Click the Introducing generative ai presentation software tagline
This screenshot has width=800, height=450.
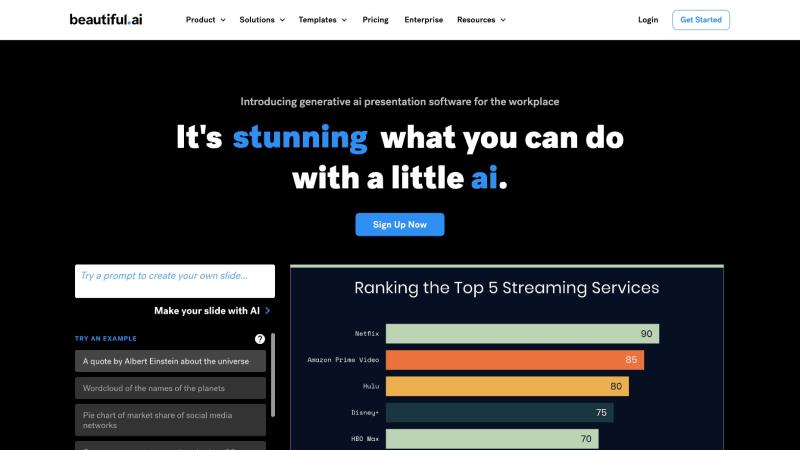click(399, 102)
